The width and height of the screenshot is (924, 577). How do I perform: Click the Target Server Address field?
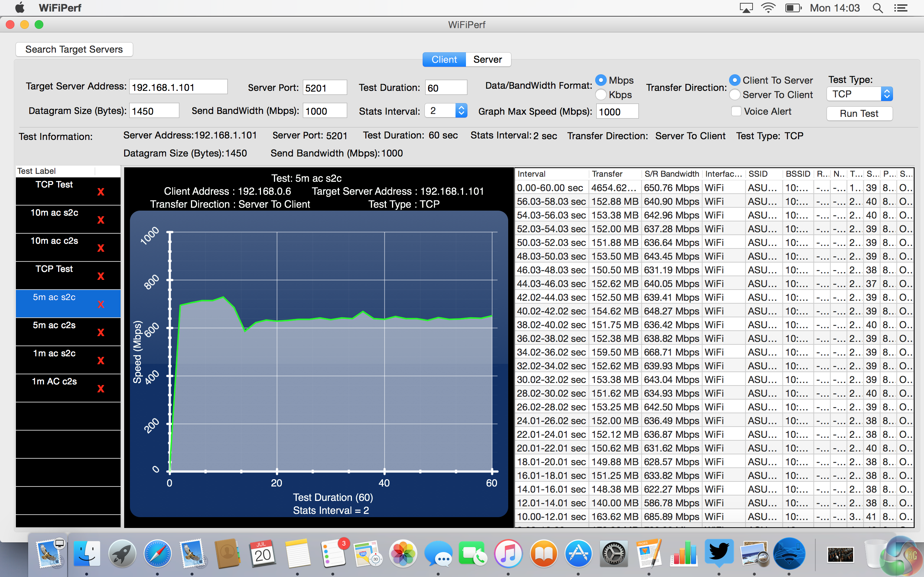(178, 87)
